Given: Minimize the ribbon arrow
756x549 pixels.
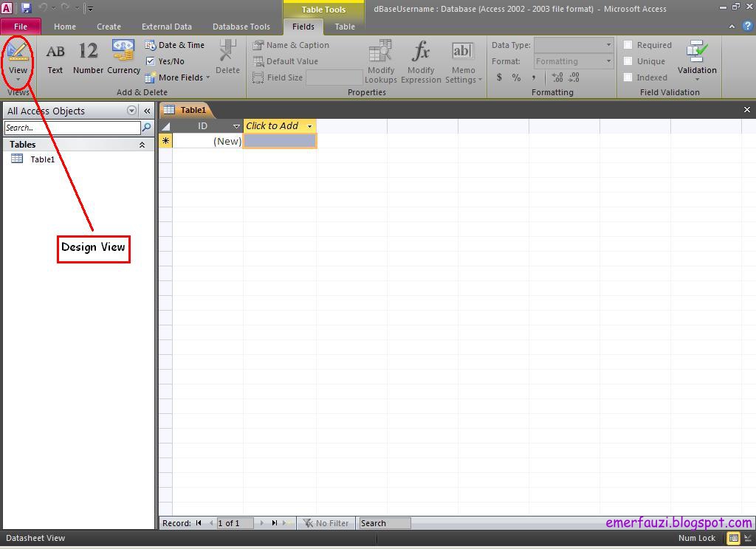Looking at the screenshot, I should [732, 27].
